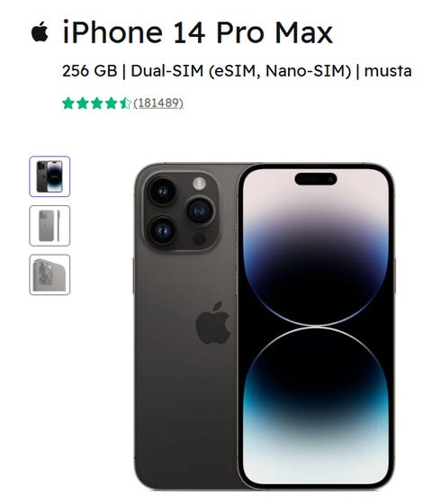Click the bottom-left camera lens
432x504 pixels.
tap(162, 230)
